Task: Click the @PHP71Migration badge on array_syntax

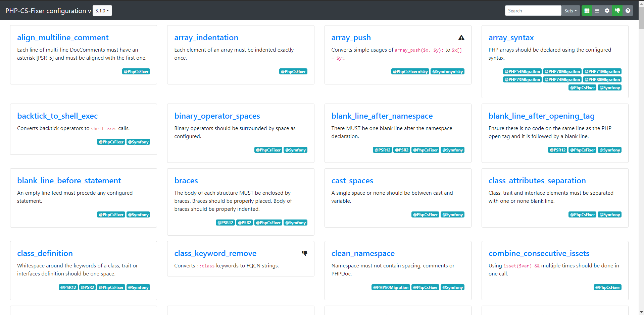Action: pyautogui.click(x=602, y=72)
